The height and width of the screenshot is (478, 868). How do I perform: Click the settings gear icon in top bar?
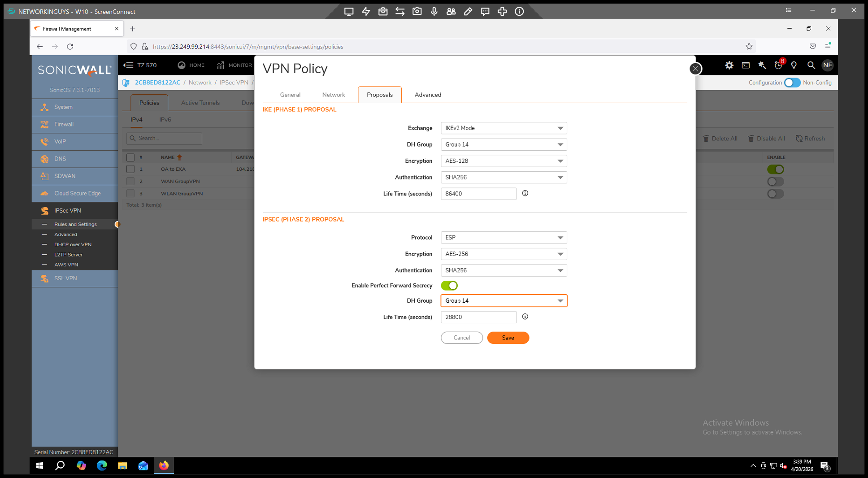(729, 65)
